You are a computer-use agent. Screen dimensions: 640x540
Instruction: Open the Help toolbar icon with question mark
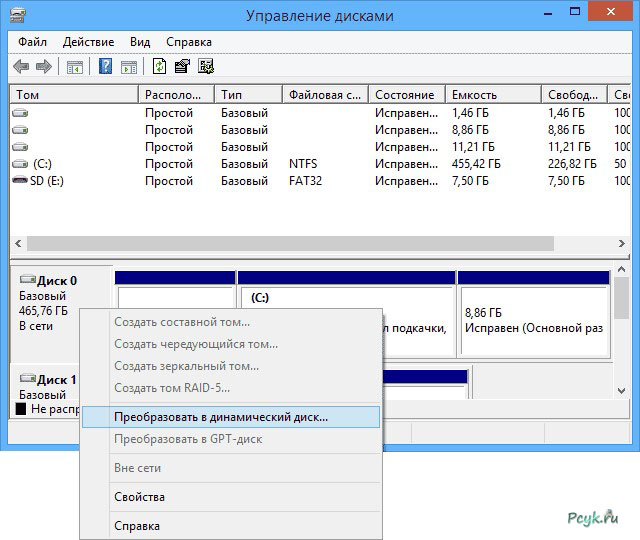(105, 66)
